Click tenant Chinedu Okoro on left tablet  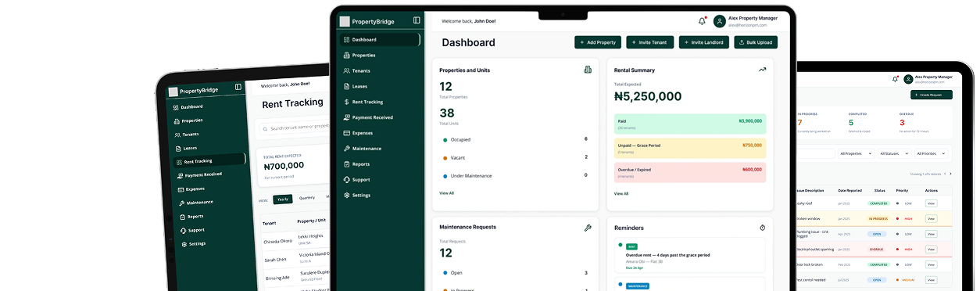[277, 242]
